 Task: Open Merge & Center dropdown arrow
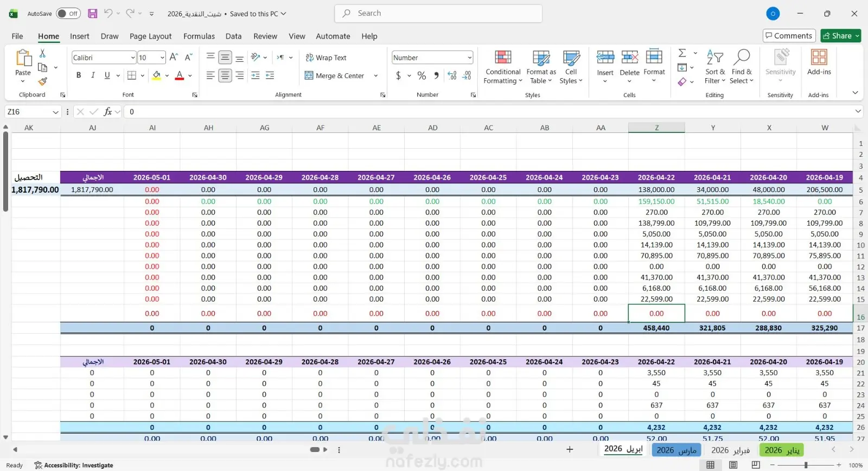[x=375, y=76]
